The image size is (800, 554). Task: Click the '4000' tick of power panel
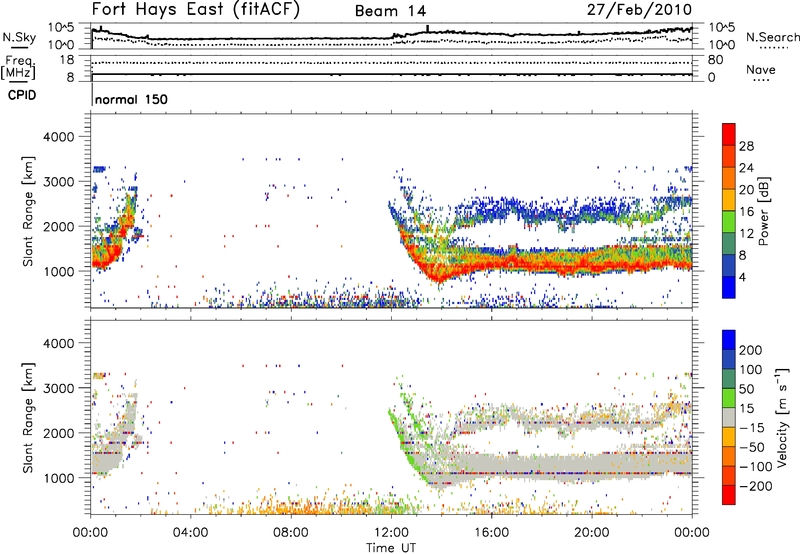point(58,137)
